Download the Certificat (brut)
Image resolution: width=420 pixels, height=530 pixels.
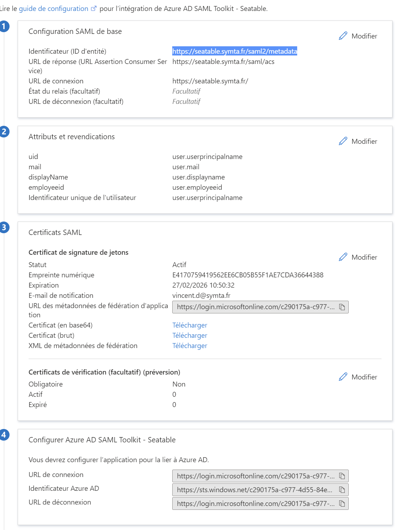pos(190,335)
